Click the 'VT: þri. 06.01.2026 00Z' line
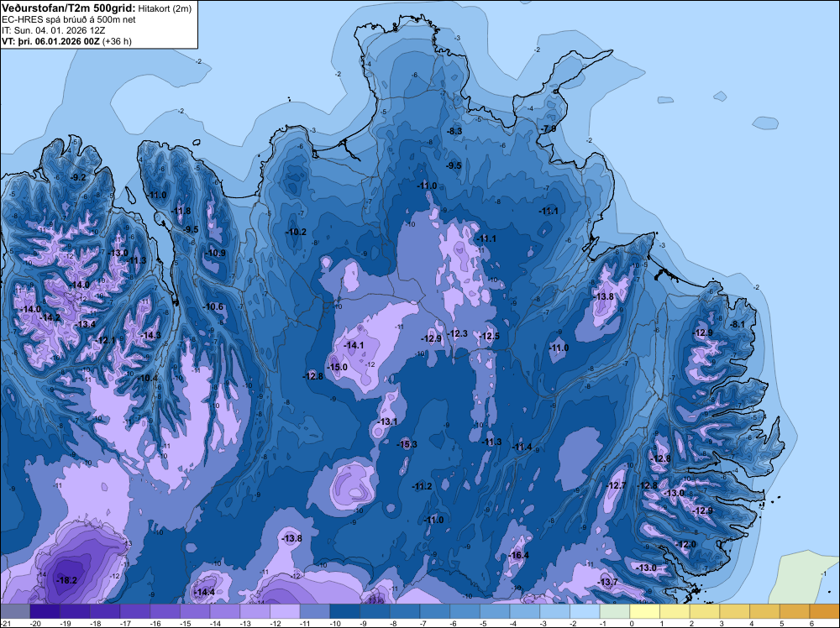840x628 pixels. 51,41
